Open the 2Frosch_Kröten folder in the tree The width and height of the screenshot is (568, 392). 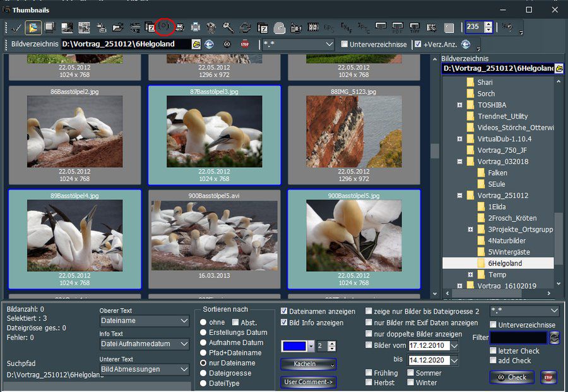511,218
